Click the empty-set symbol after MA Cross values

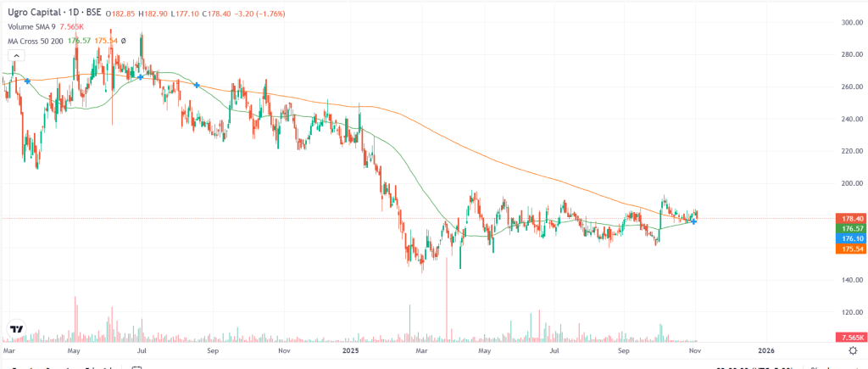coord(124,41)
